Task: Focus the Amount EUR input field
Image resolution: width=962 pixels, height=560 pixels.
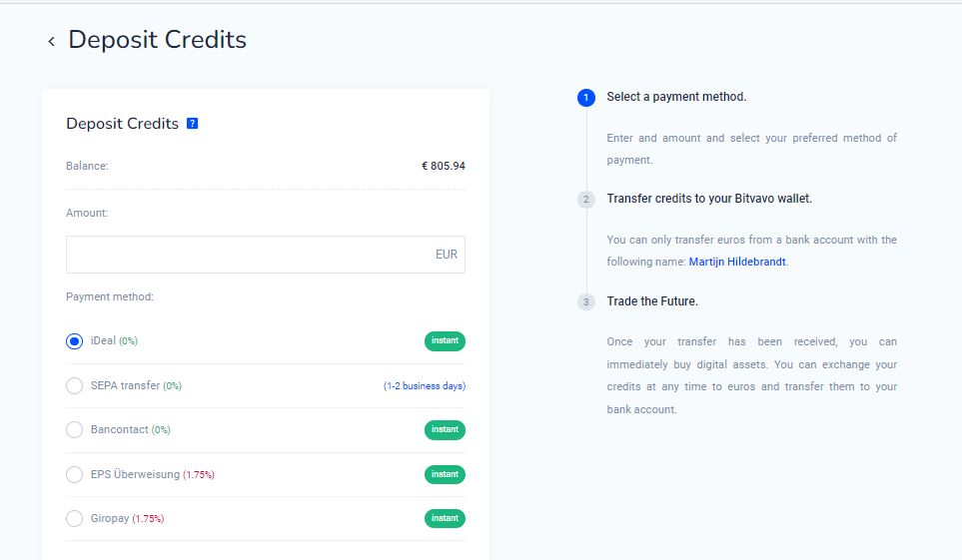Action: (265, 255)
